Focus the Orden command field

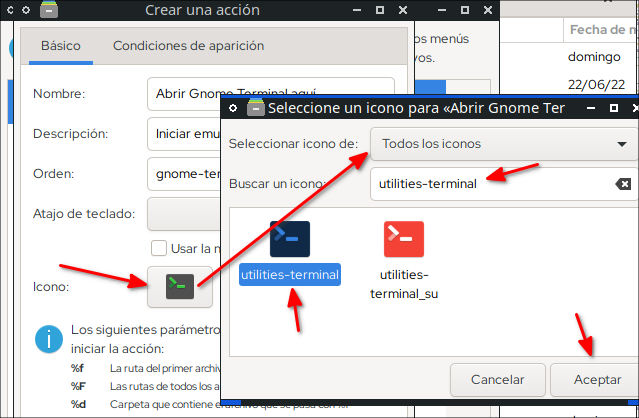coord(184,174)
